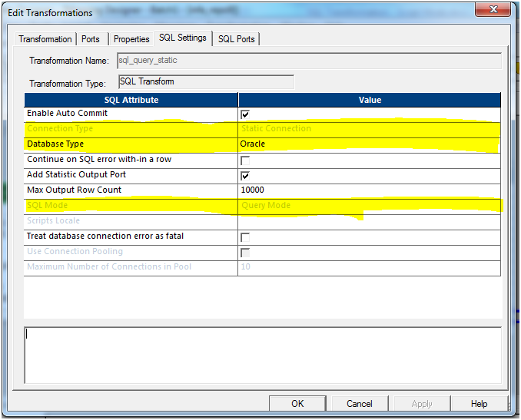Viewport: 521px width, 420px height.
Task: Click the empty Scripts Locale value cell
Action: click(369, 222)
